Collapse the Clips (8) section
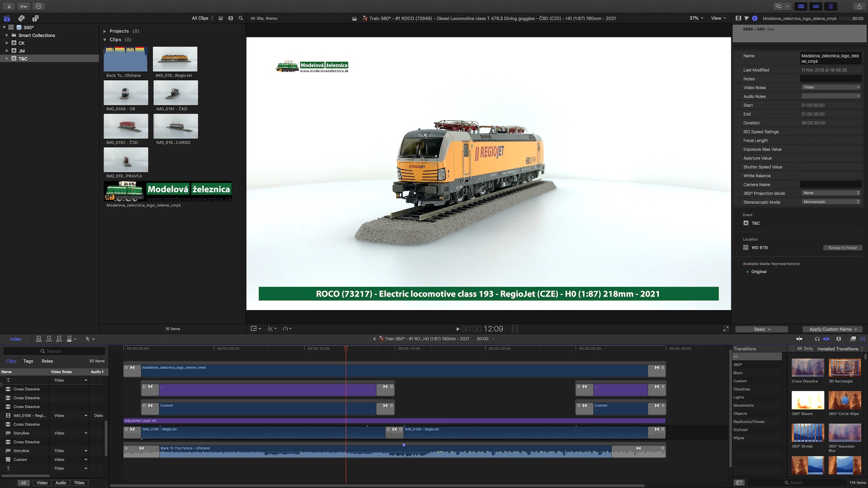The image size is (868, 488). coord(105,39)
